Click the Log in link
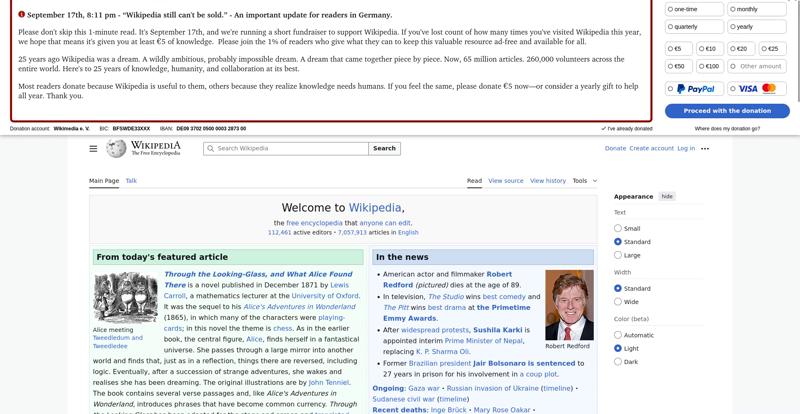Screen dimensions: 800x414 (686, 149)
